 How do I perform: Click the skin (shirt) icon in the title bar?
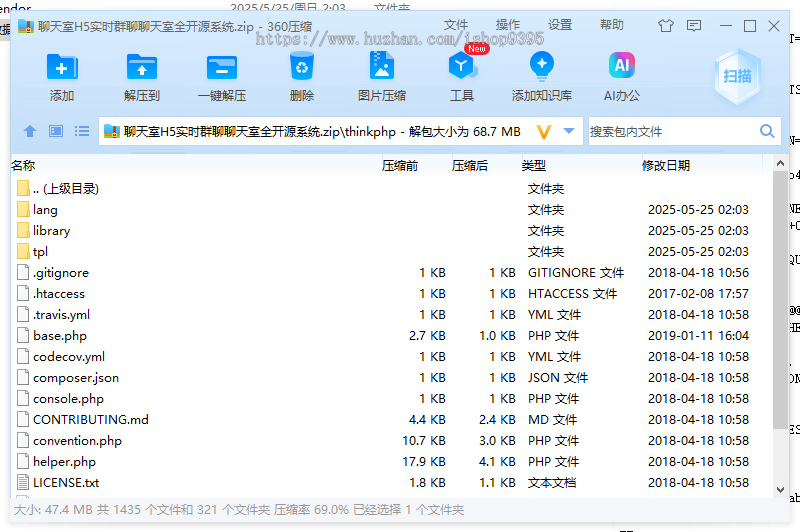(666, 26)
